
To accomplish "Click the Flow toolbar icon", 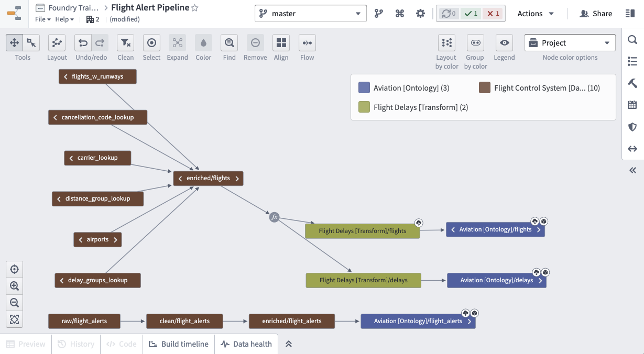I will coord(307,43).
